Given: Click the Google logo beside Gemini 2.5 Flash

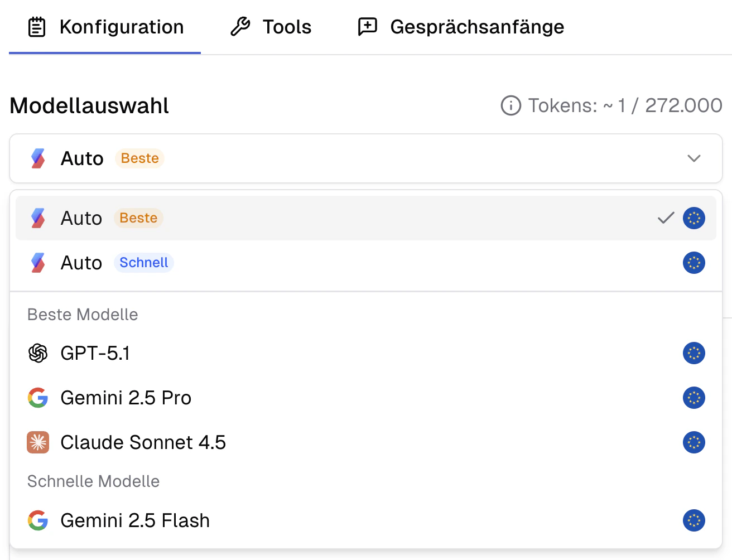Looking at the screenshot, I should point(38,520).
